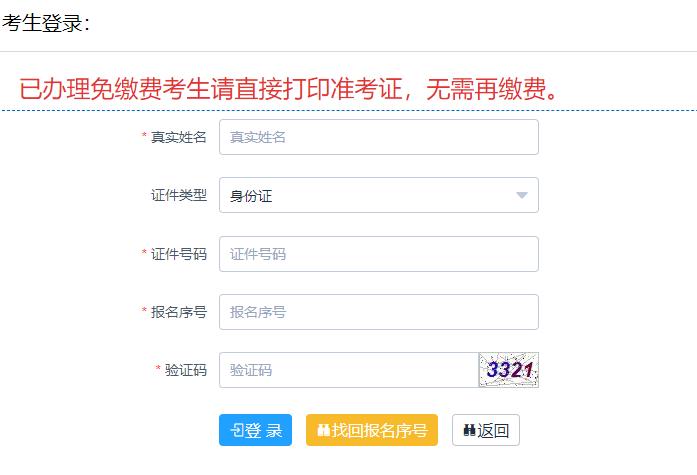Click the 验证码 field label

pos(186,370)
